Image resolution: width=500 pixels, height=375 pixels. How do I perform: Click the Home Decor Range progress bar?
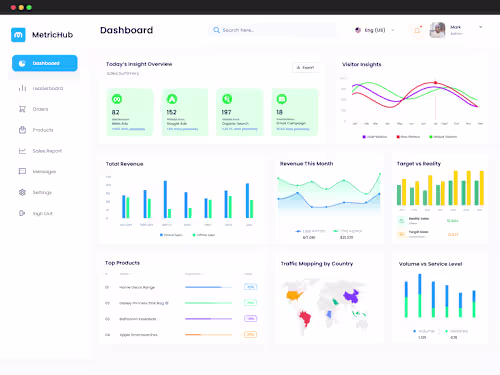tap(208, 287)
